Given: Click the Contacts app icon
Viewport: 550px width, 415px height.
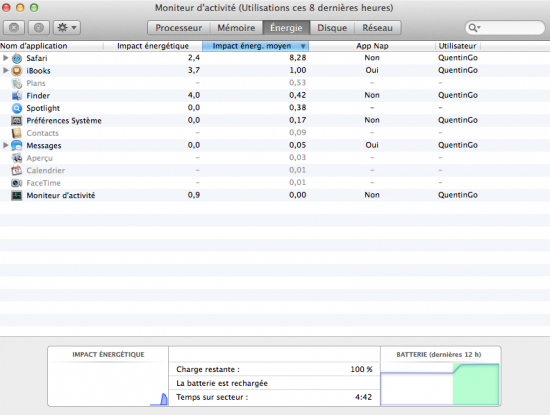Looking at the screenshot, I should pos(16,133).
